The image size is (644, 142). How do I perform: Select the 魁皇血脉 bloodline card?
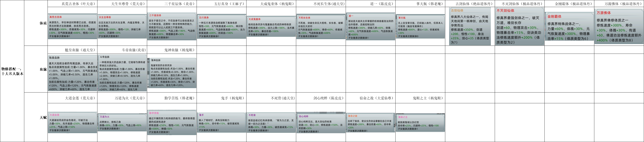(x=73, y=73)
